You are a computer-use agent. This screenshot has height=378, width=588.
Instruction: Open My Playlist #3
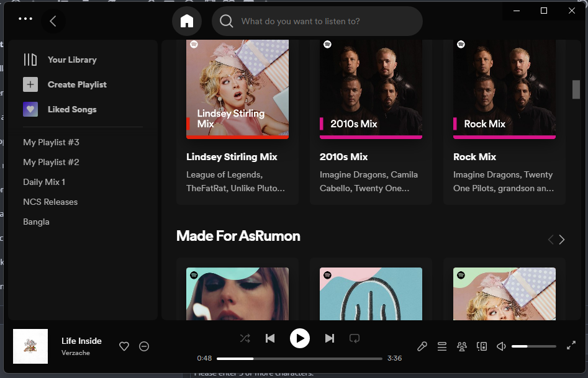(x=51, y=142)
